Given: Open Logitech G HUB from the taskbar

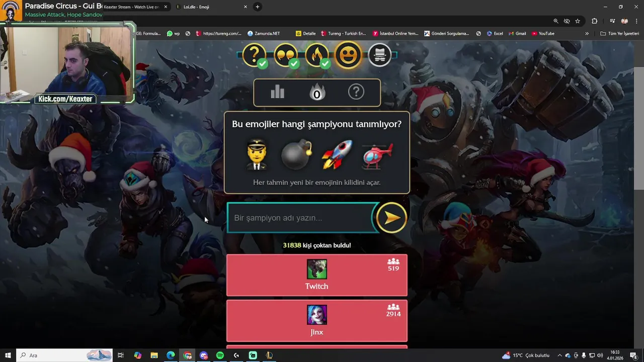Looking at the screenshot, I should point(236,355).
